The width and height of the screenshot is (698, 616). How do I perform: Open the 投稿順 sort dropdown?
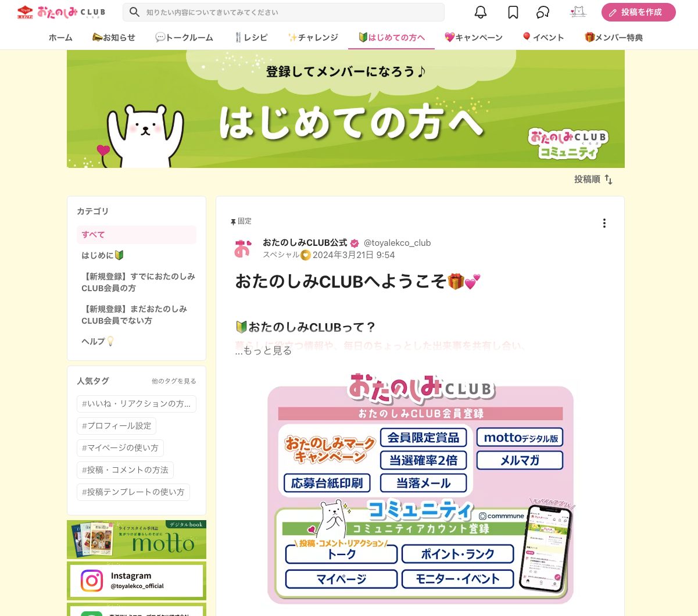click(593, 180)
